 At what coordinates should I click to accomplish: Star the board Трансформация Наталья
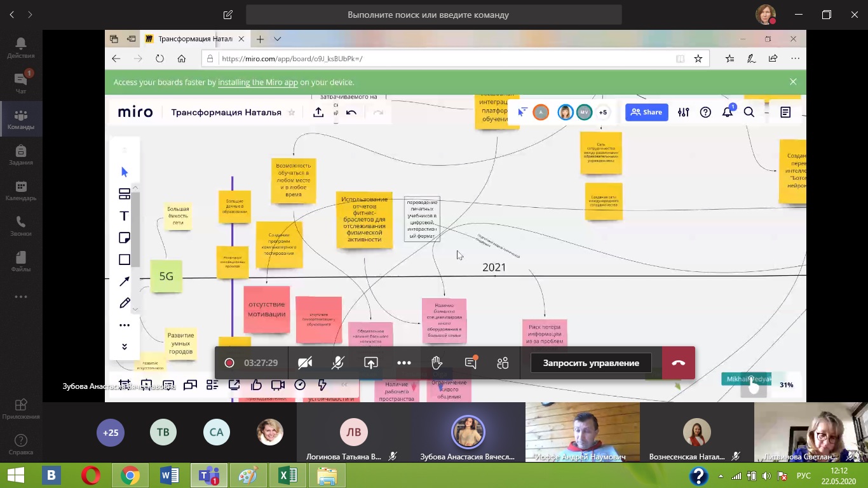pyautogui.click(x=292, y=112)
